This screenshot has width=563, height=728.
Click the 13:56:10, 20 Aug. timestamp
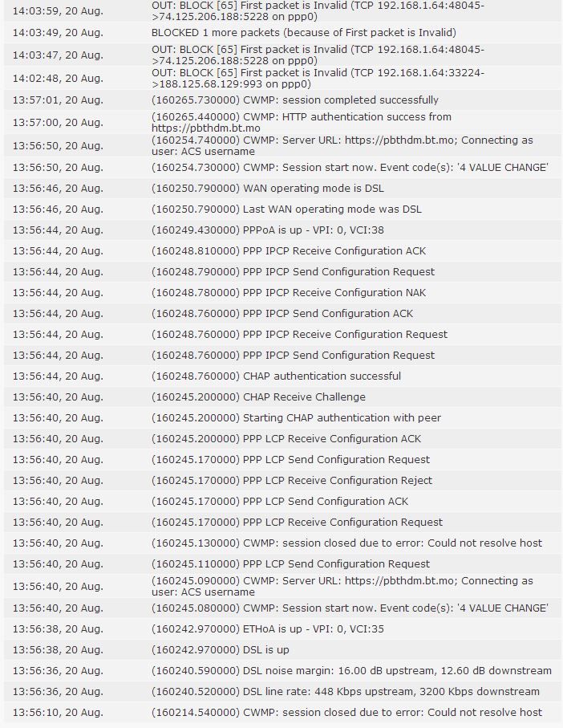coord(58,713)
